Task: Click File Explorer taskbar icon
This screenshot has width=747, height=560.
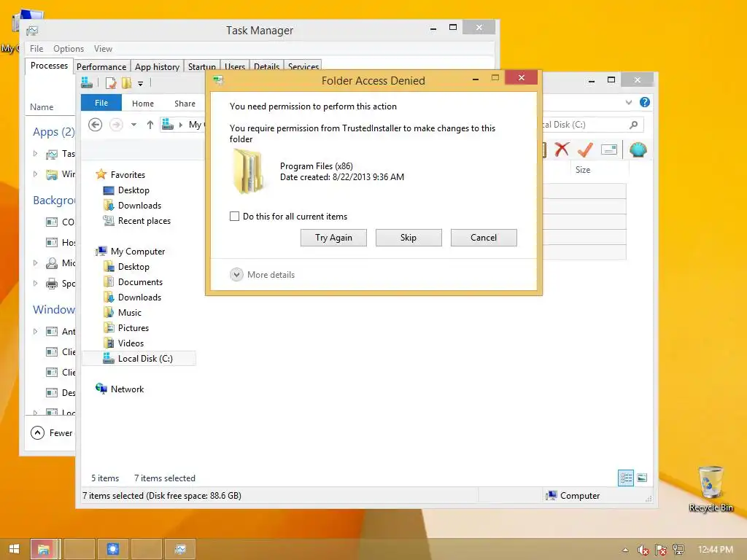Action: click(44, 550)
